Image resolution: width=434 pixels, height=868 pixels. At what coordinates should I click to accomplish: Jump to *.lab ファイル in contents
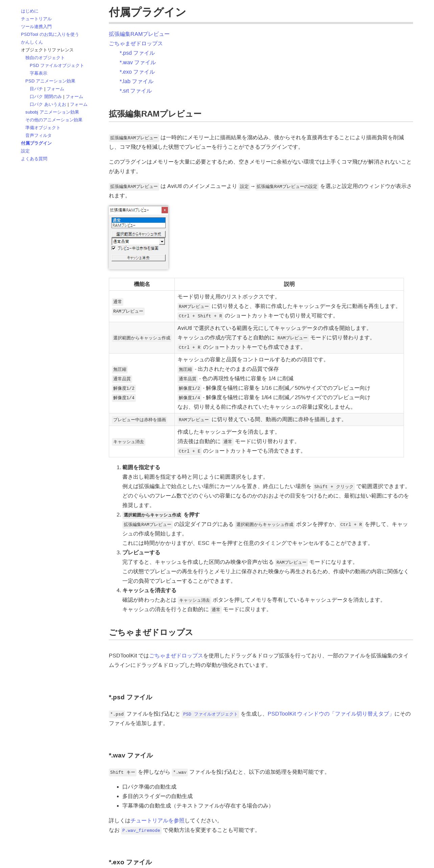tap(137, 81)
